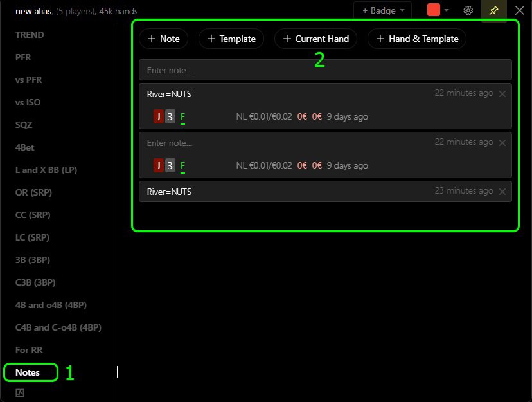Delete the first River=NUTS note
The image size is (532, 402).
pos(502,94)
